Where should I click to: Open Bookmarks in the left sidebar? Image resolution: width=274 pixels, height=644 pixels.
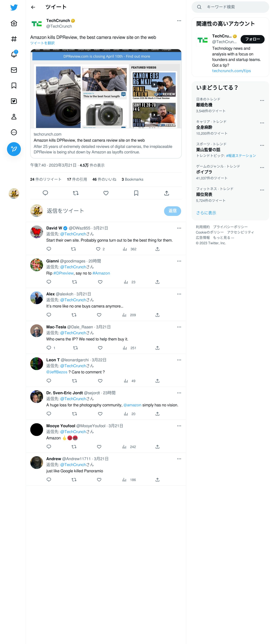coord(14,86)
